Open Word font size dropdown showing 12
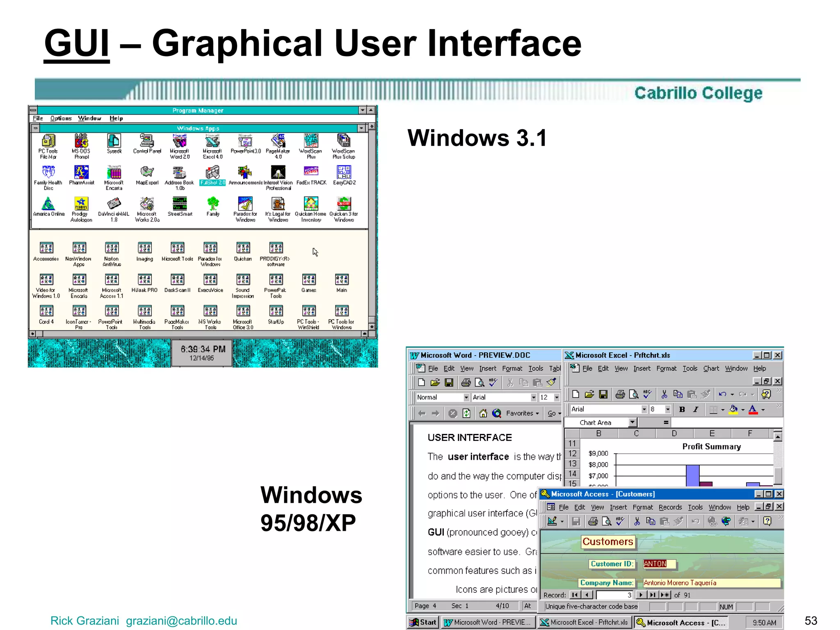The height and width of the screenshot is (630, 840). [x=557, y=397]
